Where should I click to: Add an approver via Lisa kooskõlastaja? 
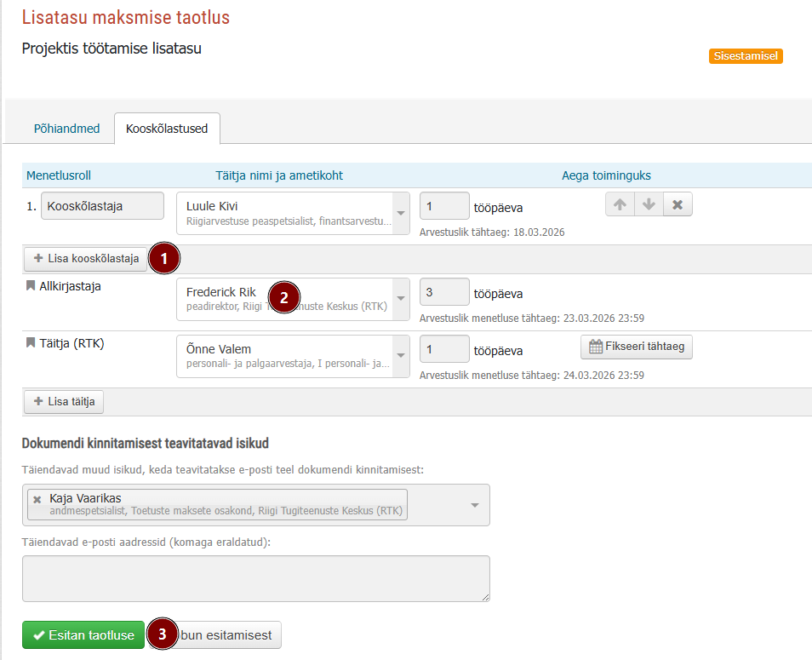pos(86,259)
